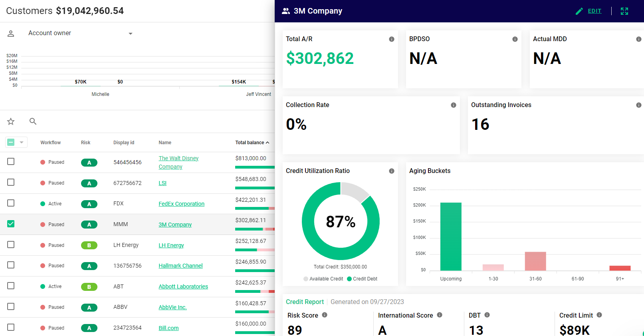Select the Hallmark Channel row checkbox

coord(11,265)
